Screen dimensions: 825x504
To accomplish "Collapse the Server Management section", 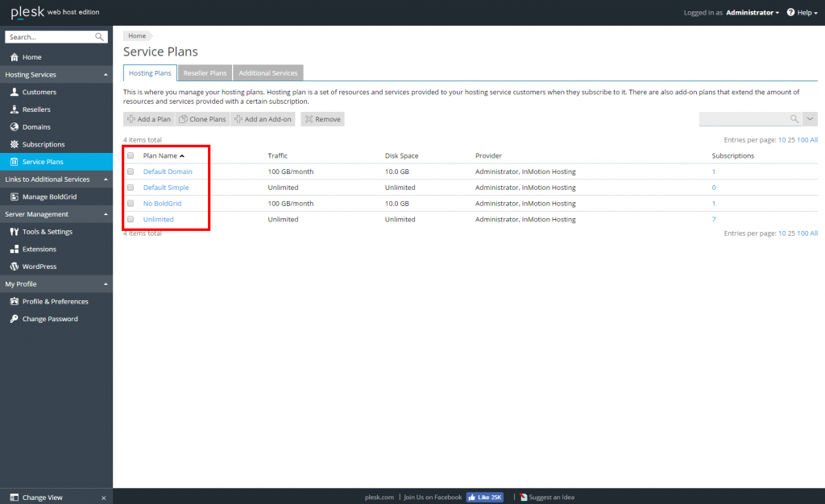I will tap(106, 214).
